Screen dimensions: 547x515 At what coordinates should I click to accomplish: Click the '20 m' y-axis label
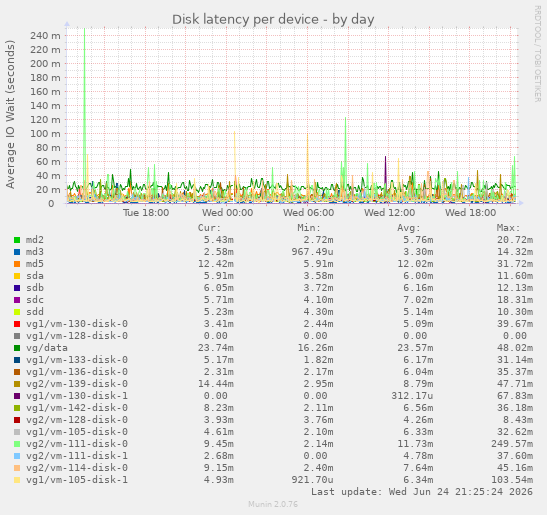pos(48,189)
